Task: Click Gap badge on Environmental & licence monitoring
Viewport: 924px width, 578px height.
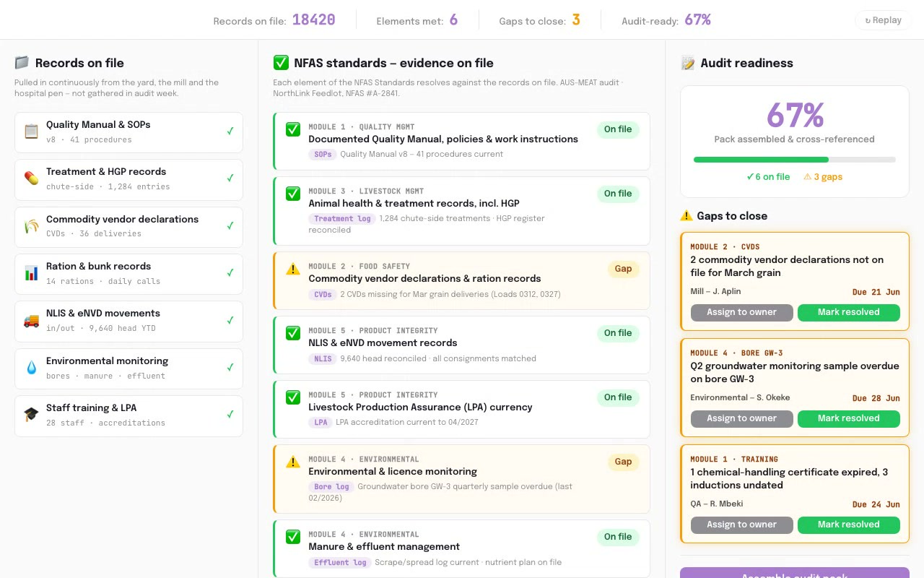Action: pos(623,462)
